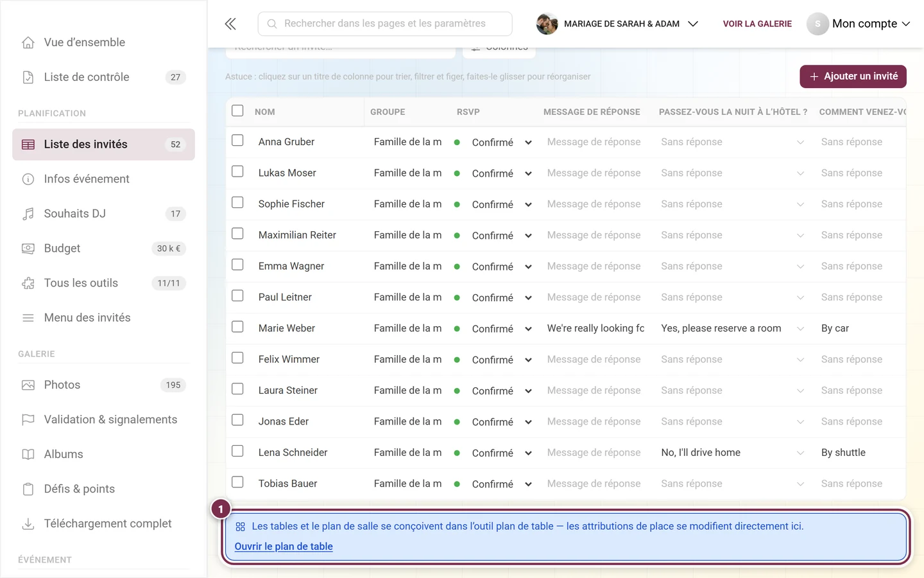The image size is (924, 578).
Task: Click the search magnifier icon
Action: [x=272, y=24]
